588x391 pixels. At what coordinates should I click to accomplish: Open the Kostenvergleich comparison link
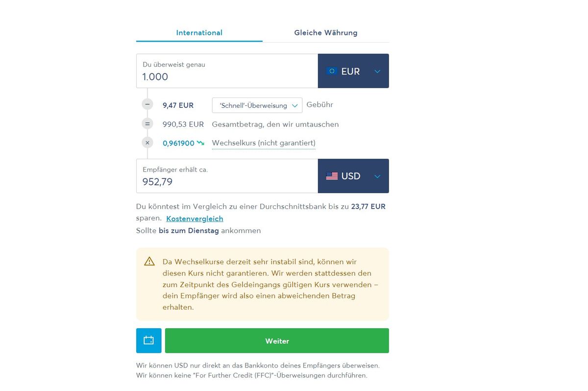tap(194, 219)
